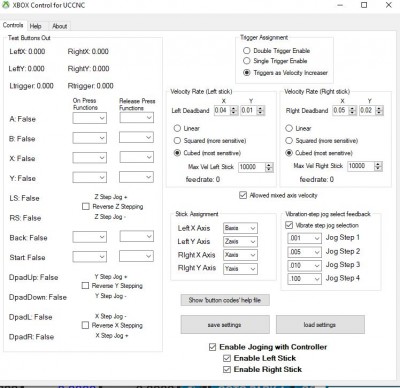The image size is (400, 388).
Task: Toggle Reverse Y Stepping checkbox
Action: coord(85,286)
